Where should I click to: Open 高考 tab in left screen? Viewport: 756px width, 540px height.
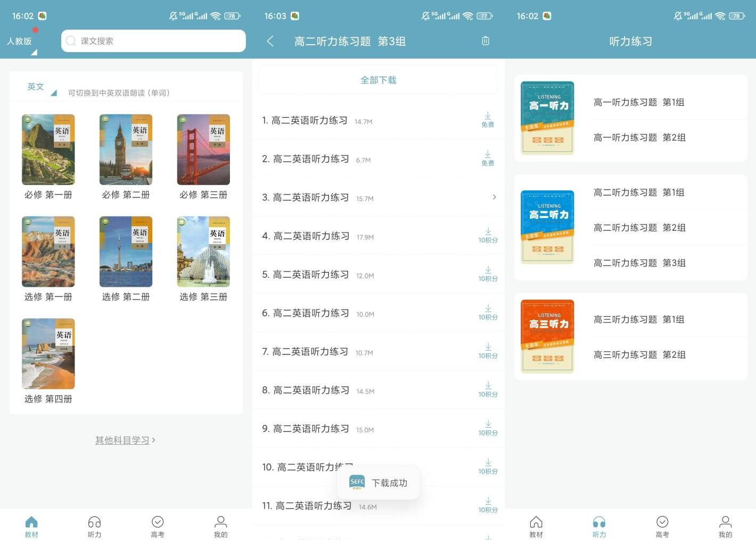158,526
